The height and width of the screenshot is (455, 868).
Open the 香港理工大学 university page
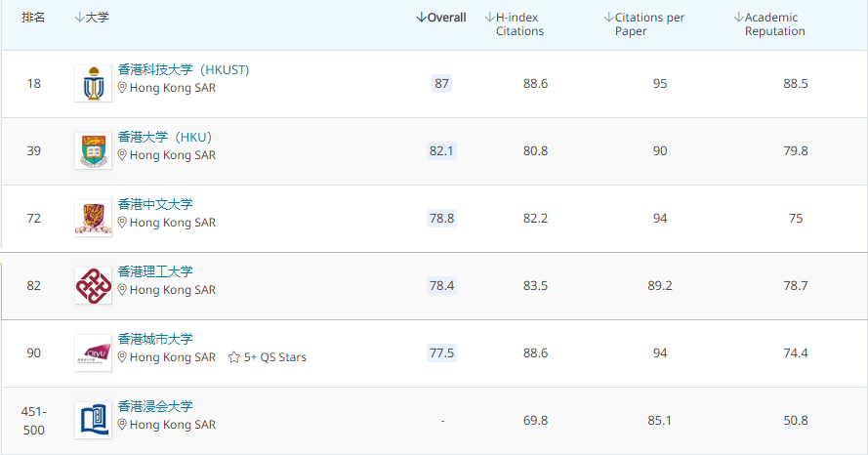tap(155, 271)
